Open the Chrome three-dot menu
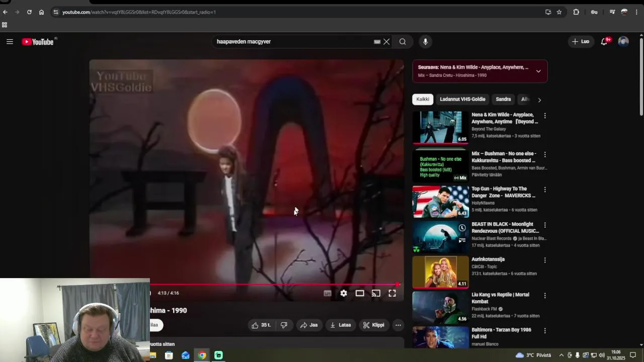Screen dimensions: 644x362 click(637, 12)
